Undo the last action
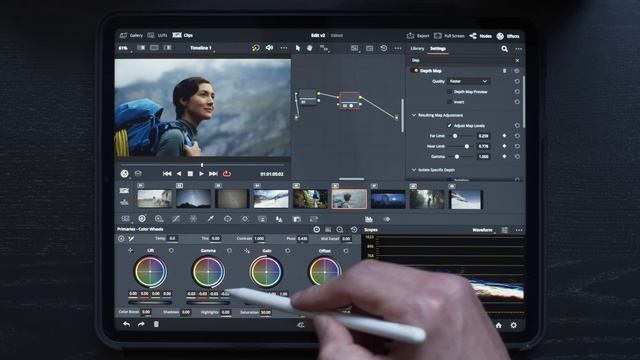The height and width of the screenshot is (360, 640). [127, 324]
